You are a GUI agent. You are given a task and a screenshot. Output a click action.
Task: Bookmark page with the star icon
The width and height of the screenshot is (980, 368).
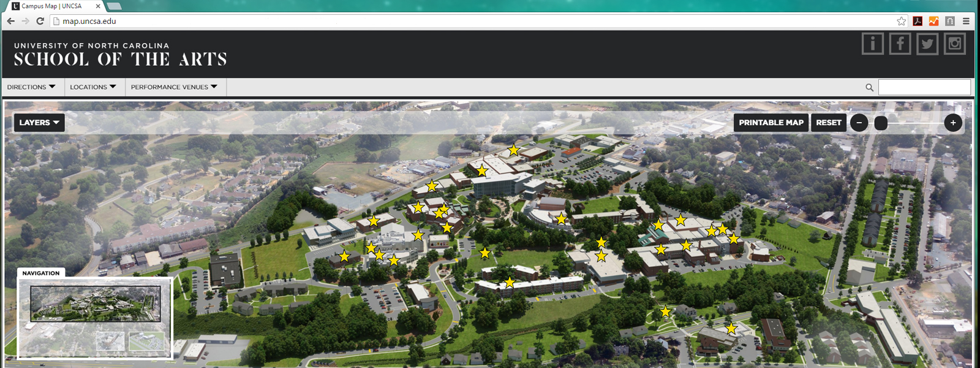901,21
